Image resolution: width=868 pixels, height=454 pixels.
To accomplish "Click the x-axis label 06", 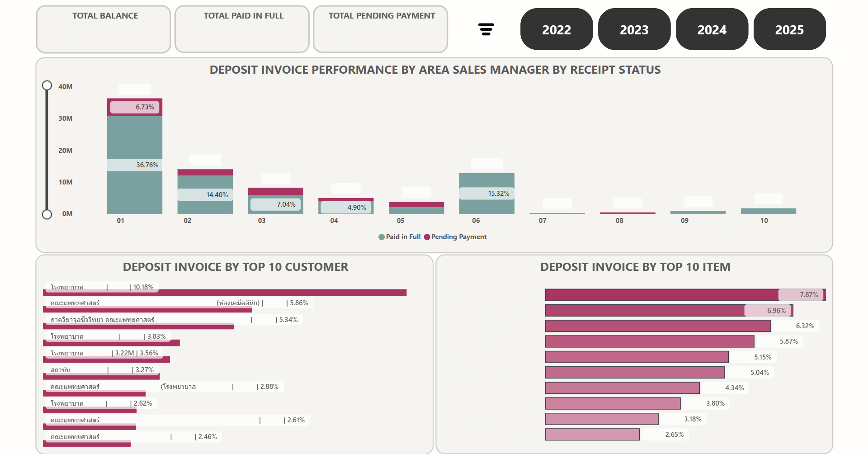I will click(476, 221).
